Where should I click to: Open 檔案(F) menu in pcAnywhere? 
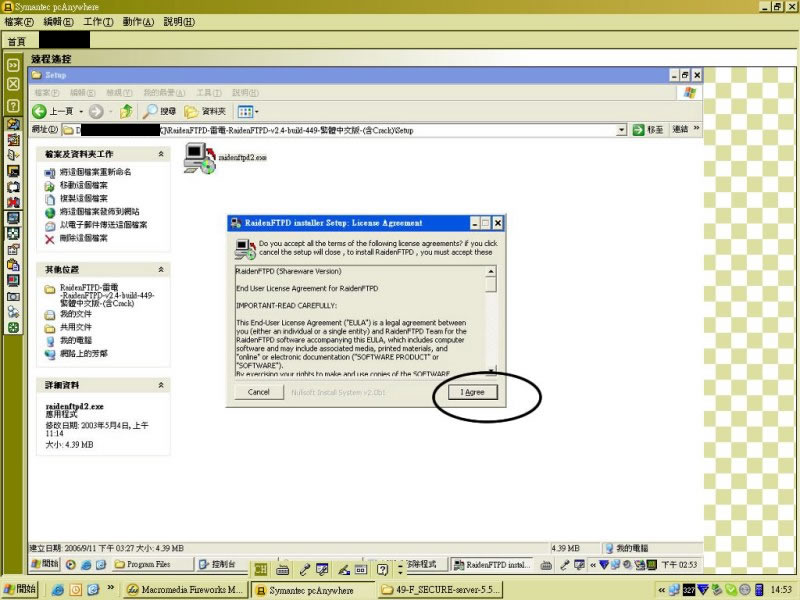click(19, 22)
